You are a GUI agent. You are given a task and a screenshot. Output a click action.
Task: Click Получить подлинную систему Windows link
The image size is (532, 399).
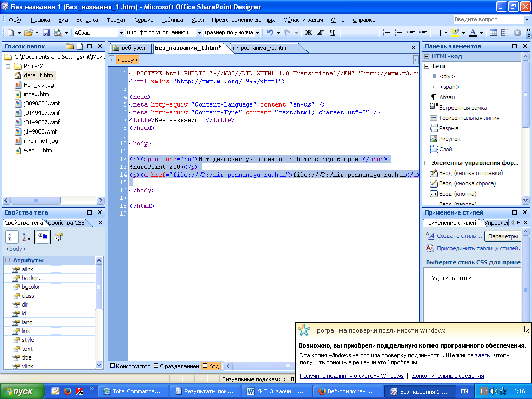pyautogui.click(x=352, y=376)
